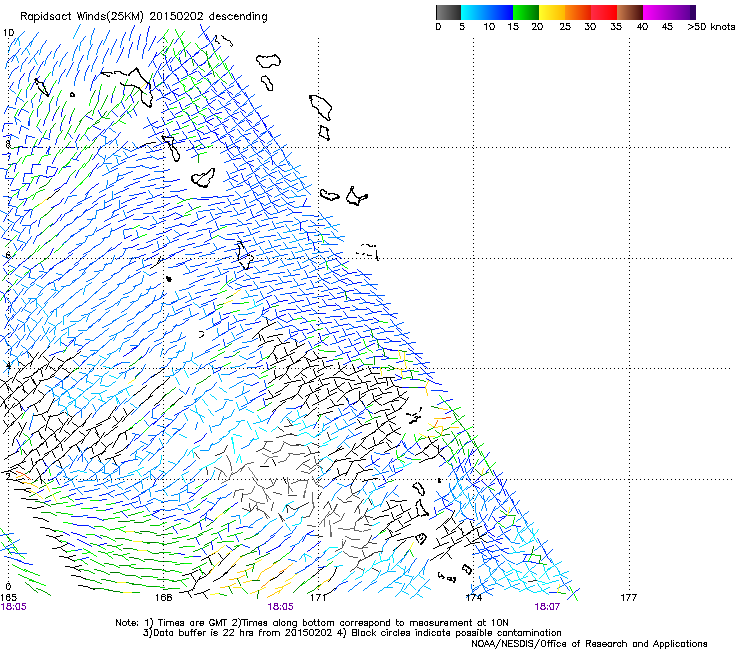Click latitude label '0' at bottom left
Viewport: 740px width, 650px height.
click(8, 587)
